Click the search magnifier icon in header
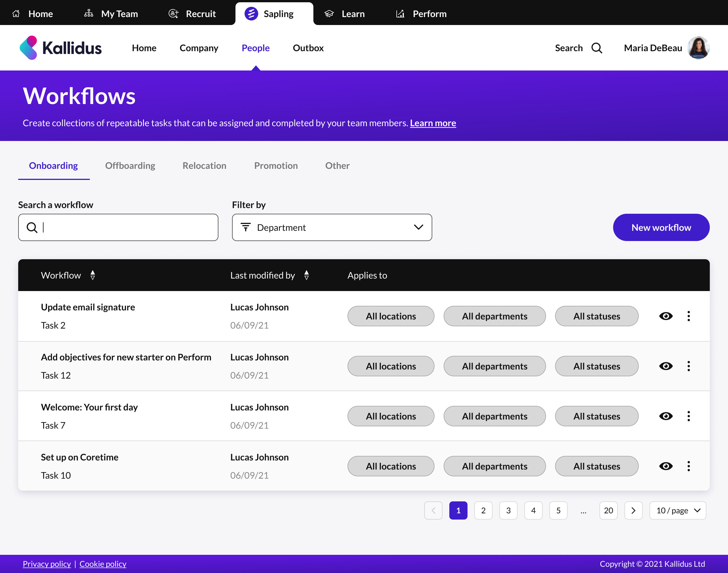728x573 pixels. click(596, 48)
